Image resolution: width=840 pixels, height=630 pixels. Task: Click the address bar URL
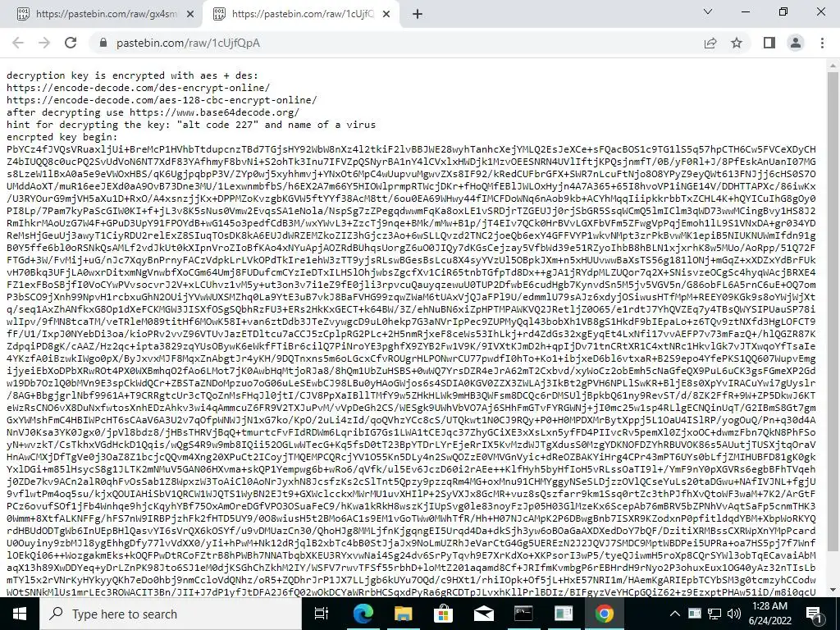point(188,43)
